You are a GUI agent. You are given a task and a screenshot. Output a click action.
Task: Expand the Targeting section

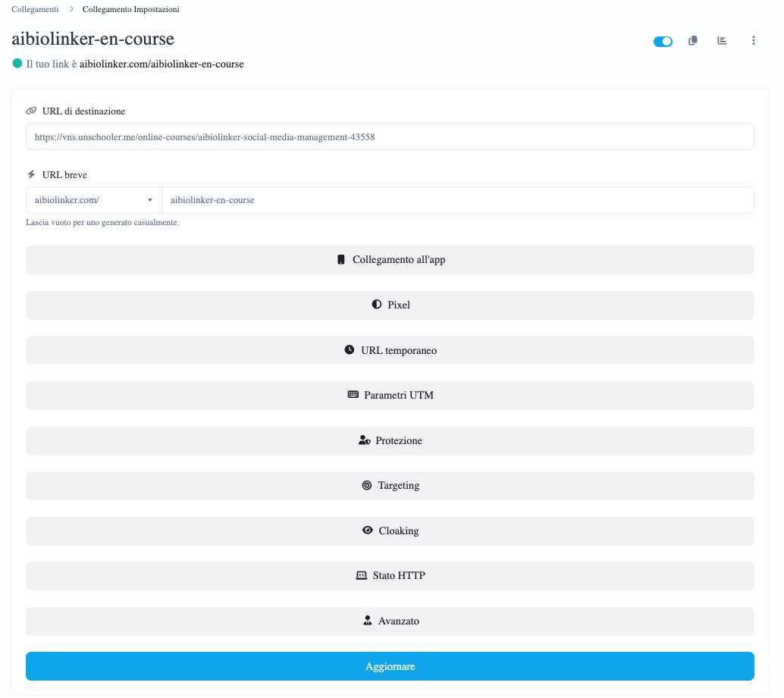[x=390, y=486]
